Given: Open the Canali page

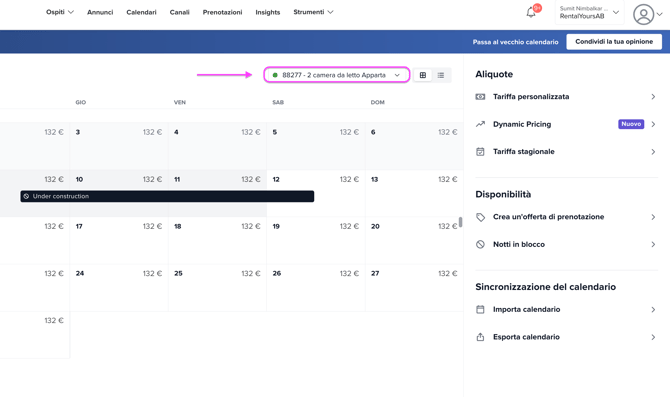Looking at the screenshot, I should click(179, 12).
